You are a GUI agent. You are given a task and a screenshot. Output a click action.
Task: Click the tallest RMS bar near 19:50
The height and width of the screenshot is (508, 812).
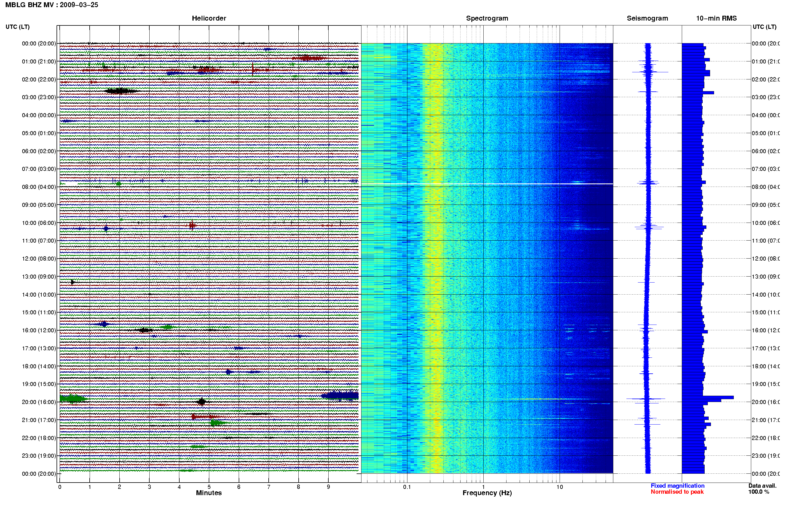coord(708,397)
